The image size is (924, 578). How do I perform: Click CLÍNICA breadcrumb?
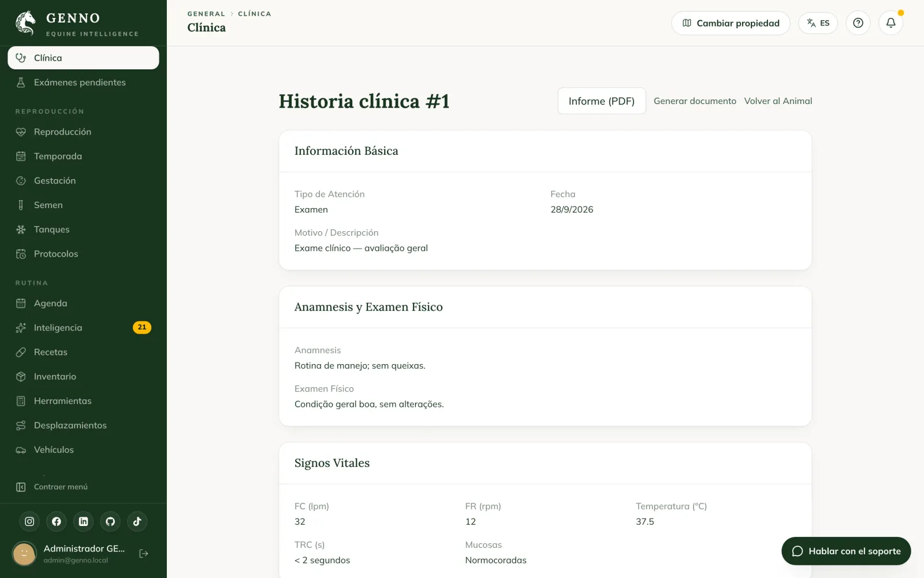[x=255, y=14]
